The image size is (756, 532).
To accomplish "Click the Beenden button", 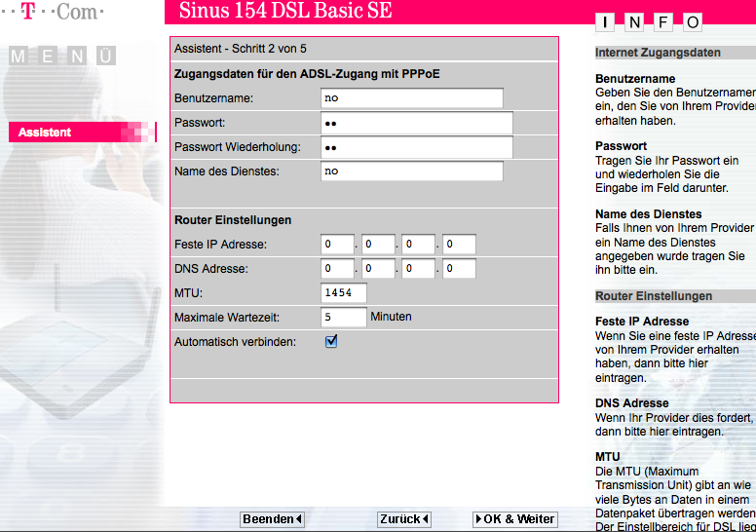I will [x=272, y=519].
